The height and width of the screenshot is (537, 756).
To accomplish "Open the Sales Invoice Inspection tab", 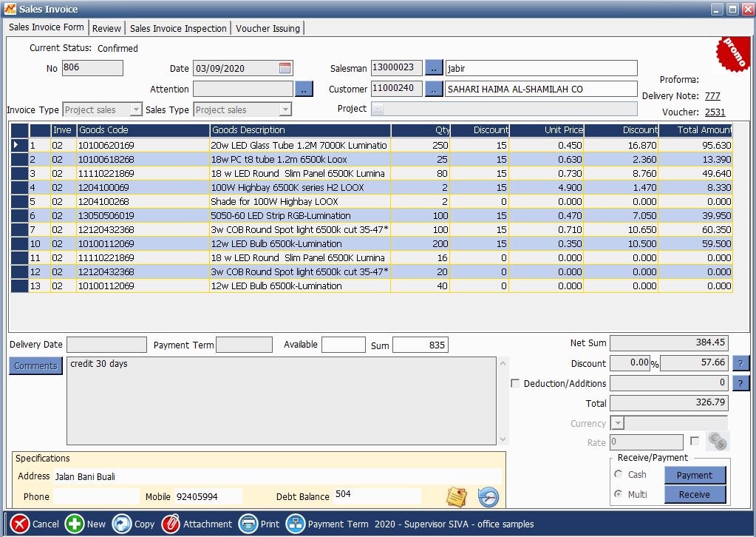I will [178, 28].
